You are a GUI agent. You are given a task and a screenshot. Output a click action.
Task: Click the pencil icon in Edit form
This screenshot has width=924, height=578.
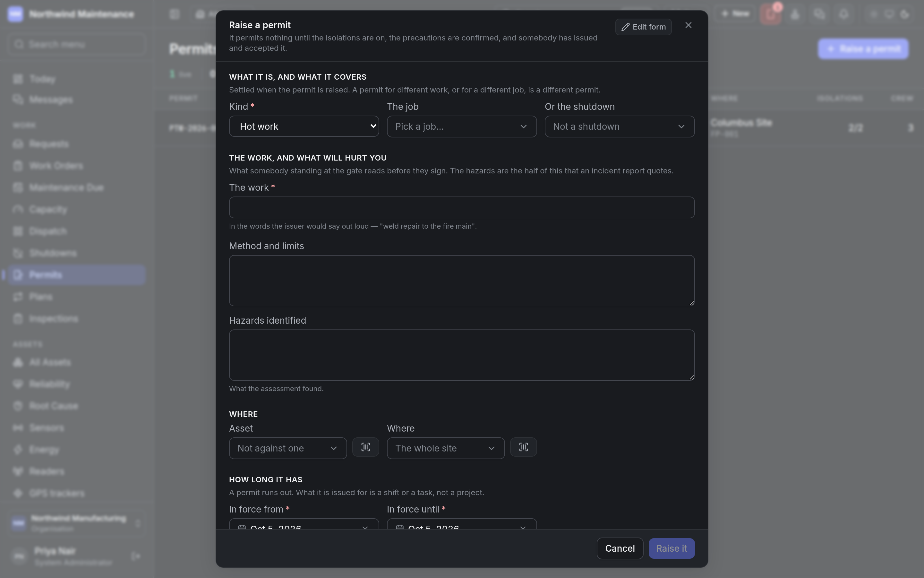[625, 27]
